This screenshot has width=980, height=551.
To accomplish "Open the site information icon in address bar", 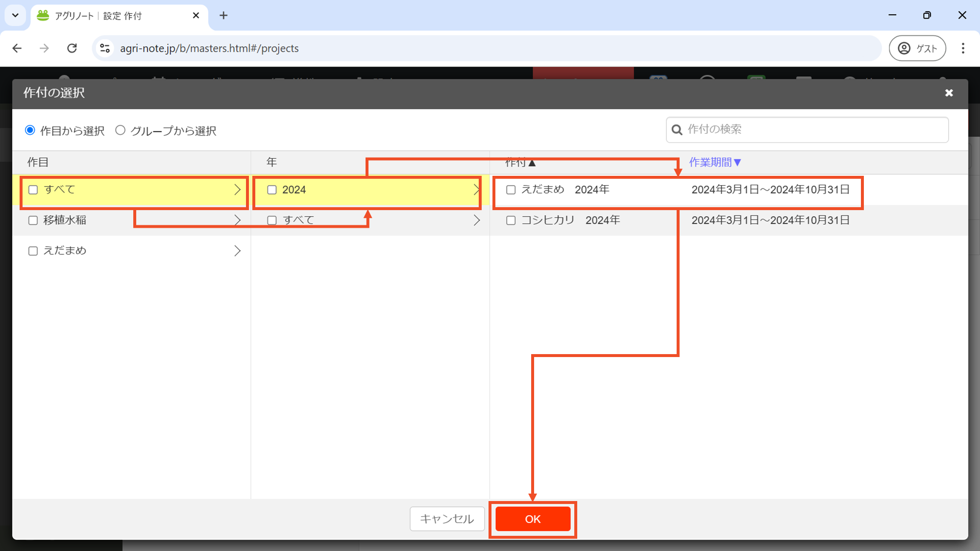I will coord(105,48).
